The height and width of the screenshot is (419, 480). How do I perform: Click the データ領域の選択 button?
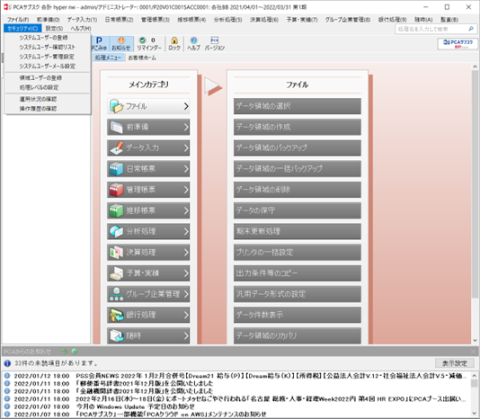click(x=297, y=106)
